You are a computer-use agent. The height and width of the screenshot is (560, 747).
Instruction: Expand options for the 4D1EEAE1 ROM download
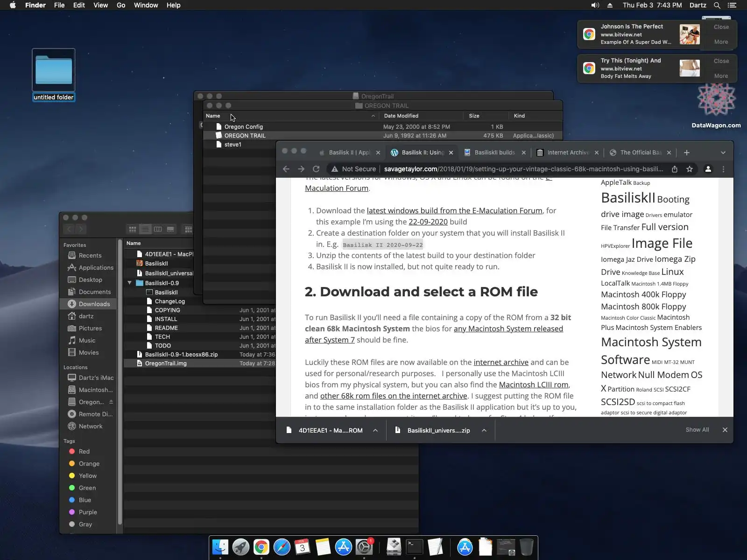click(375, 430)
